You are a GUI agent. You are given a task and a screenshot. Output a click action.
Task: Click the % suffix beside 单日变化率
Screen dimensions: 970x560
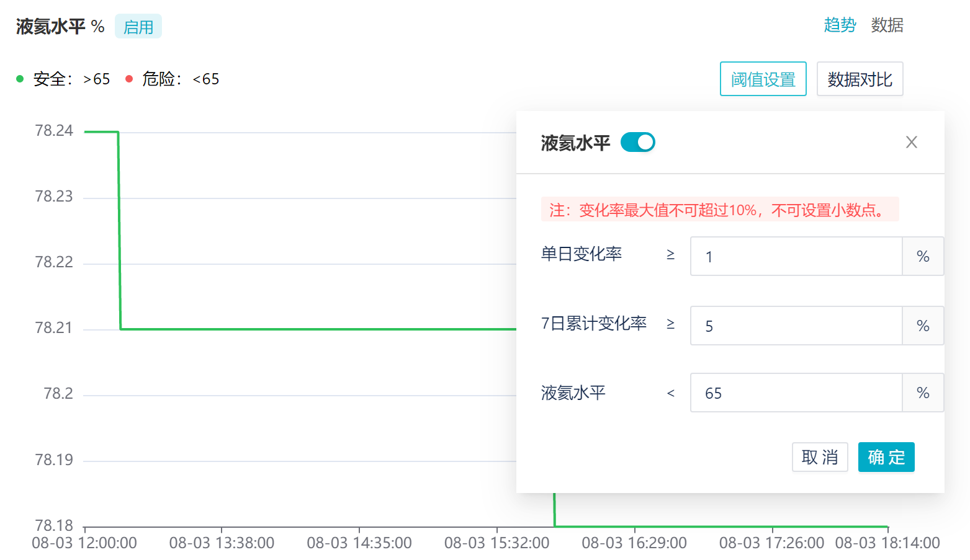coord(923,257)
